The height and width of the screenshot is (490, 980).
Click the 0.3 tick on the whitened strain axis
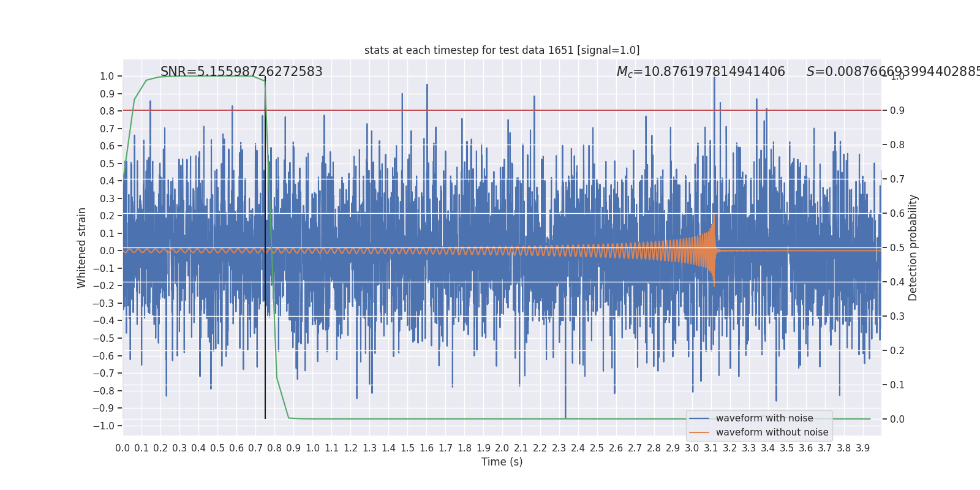[107, 198]
